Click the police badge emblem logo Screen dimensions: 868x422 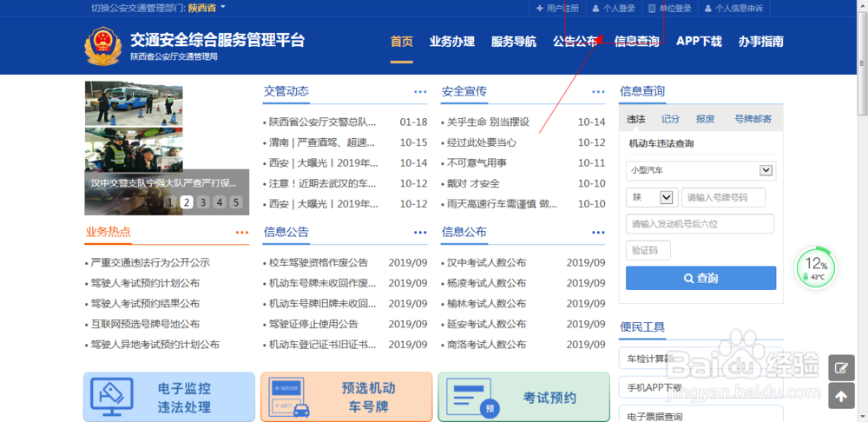pyautogui.click(x=103, y=46)
